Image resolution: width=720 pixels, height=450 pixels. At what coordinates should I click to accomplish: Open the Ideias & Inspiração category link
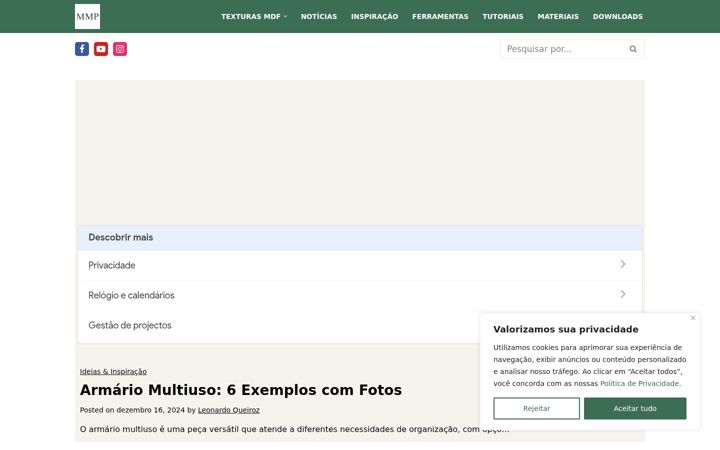[x=113, y=371]
